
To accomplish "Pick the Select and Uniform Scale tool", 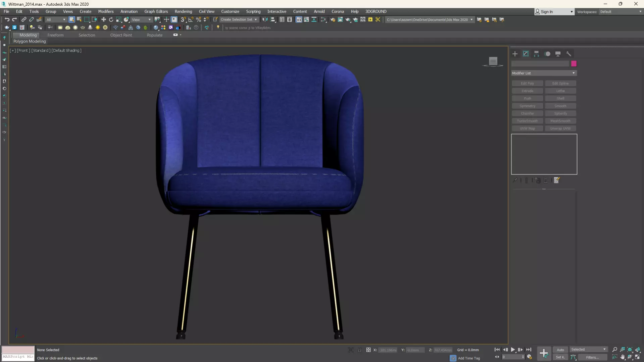I will [x=119, y=19].
